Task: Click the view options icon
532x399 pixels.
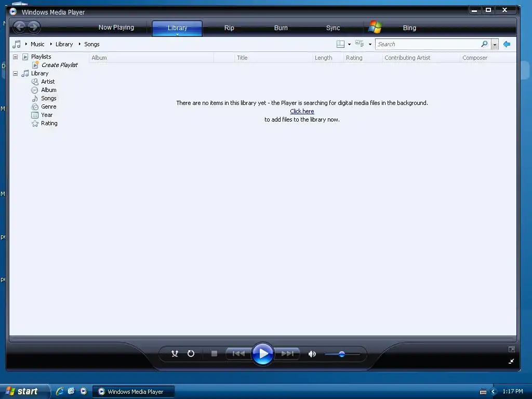Action: 360,44
